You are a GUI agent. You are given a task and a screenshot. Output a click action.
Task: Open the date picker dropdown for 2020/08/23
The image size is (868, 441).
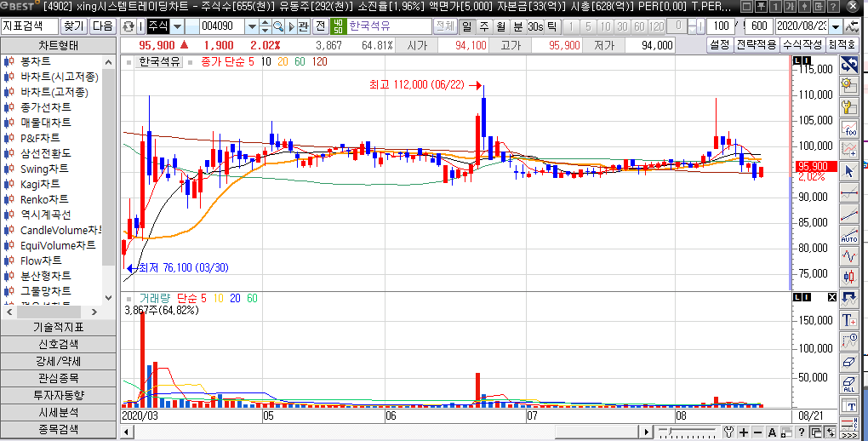[836, 26]
